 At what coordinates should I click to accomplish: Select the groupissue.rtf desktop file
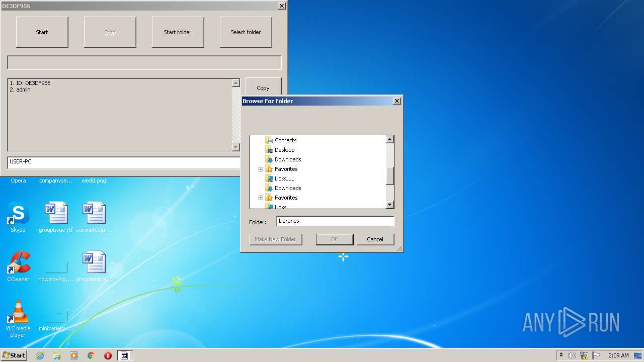[x=56, y=217]
